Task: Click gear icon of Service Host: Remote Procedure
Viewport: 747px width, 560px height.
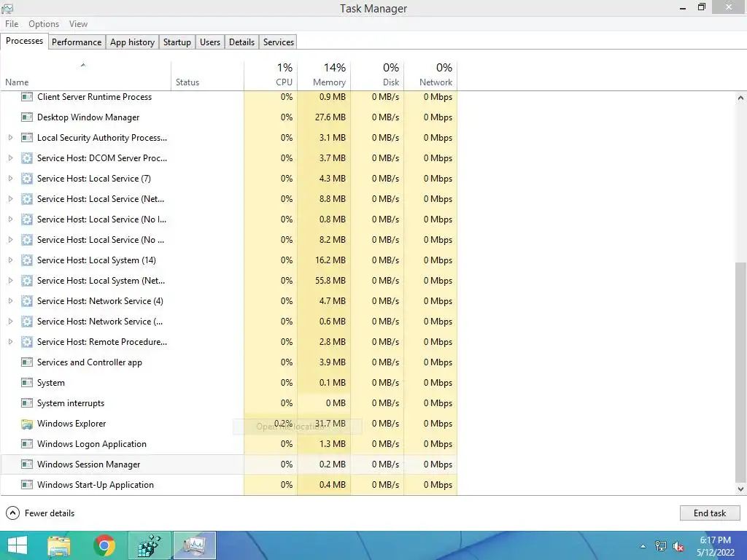Action: (x=27, y=342)
